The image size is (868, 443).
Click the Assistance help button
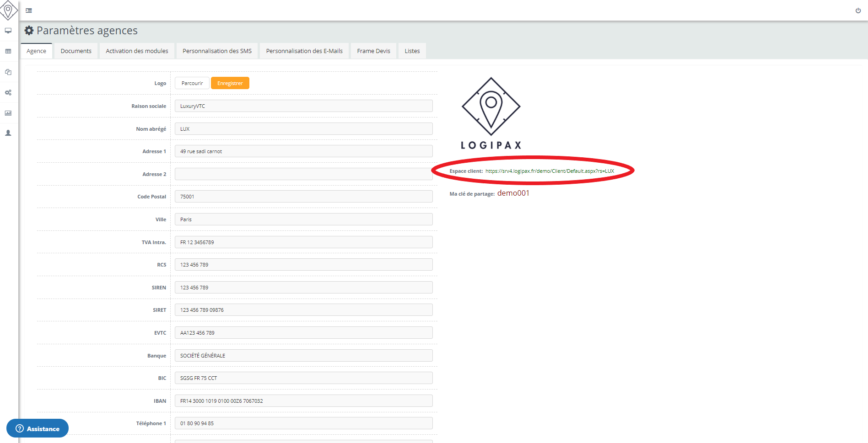38,428
